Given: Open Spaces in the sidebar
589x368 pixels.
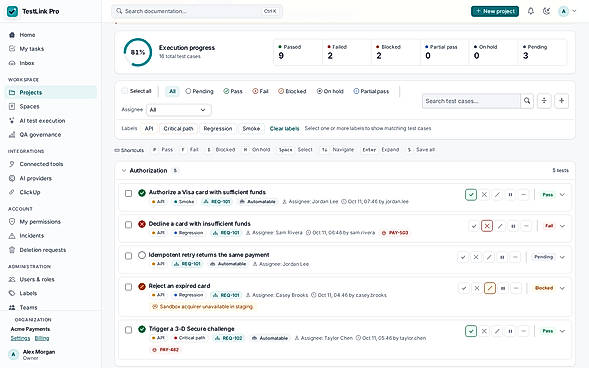Looking at the screenshot, I should point(50,107).
